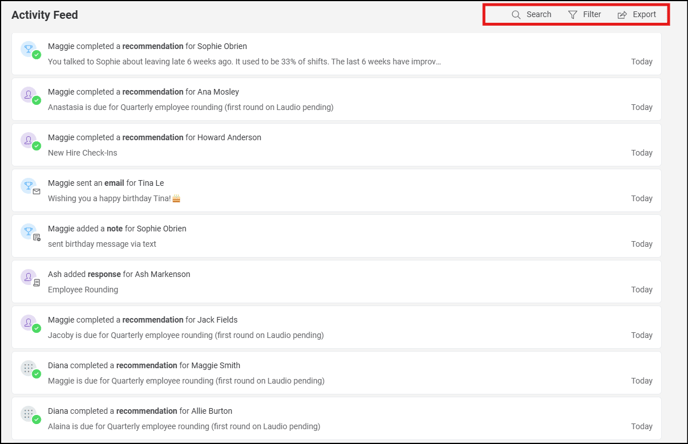688x444 pixels.
Task: Click 'Anastasia is due for Quarterly employee rounding' text
Action: [x=190, y=107]
